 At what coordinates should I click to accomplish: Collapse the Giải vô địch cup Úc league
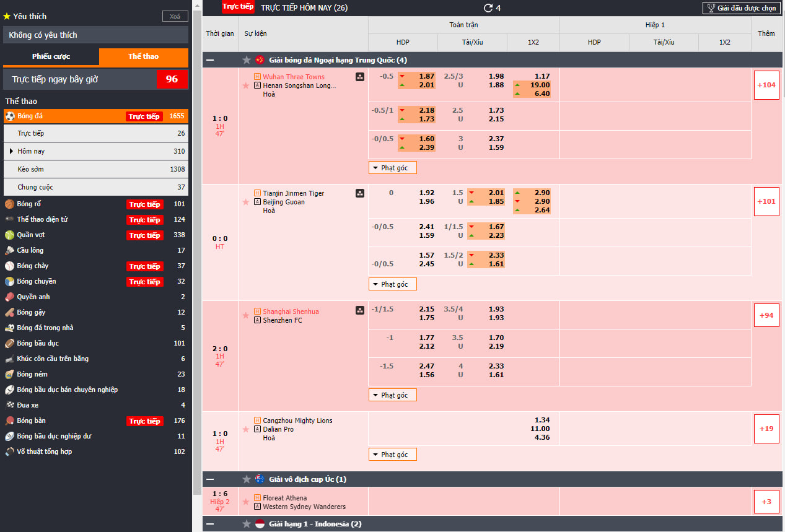click(211, 479)
